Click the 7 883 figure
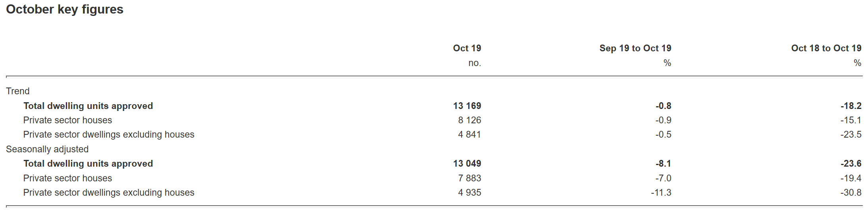This screenshot has width=868, height=210. coord(469,178)
